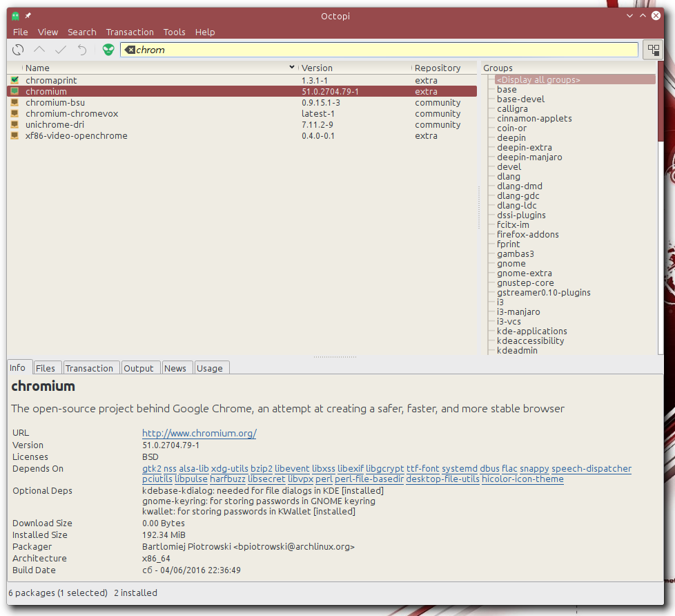This screenshot has width=675, height=616.
Task: Sort the list by Repository column
Action: pos(438,68)
